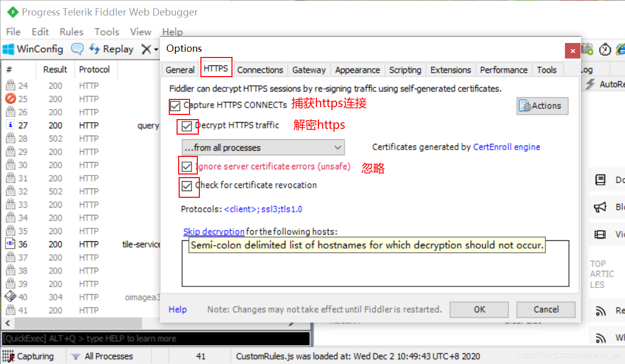Click the Blogs megaphone icon

click(601, 207)
